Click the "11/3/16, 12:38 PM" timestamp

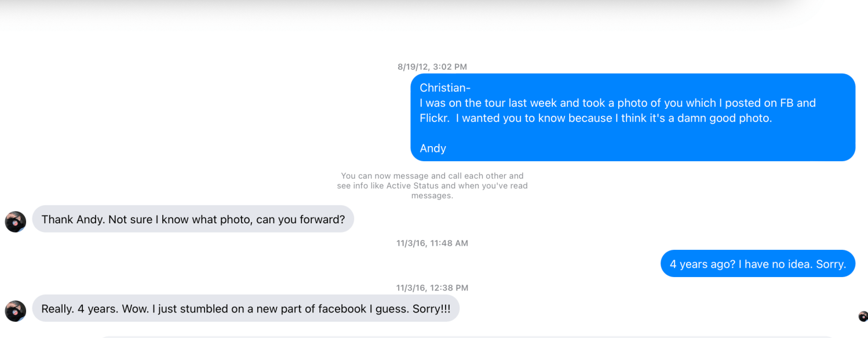(432, 288)
